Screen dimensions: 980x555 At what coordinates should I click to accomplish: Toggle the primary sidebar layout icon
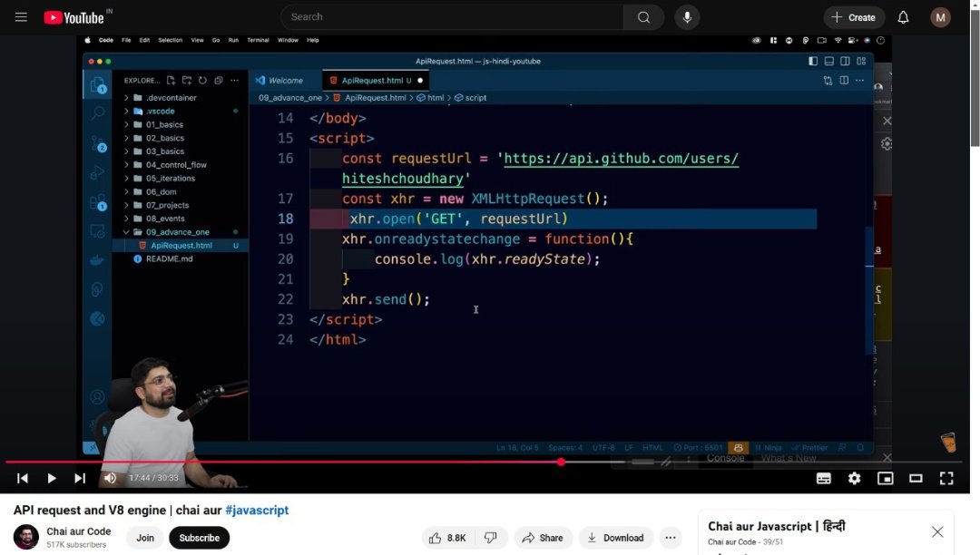(x=812, y=61)
